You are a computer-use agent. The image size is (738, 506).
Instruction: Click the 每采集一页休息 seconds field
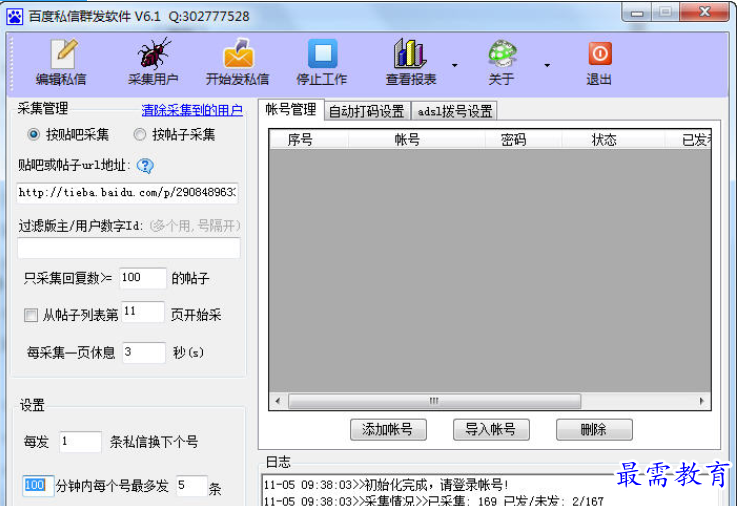tap(144, 353)
